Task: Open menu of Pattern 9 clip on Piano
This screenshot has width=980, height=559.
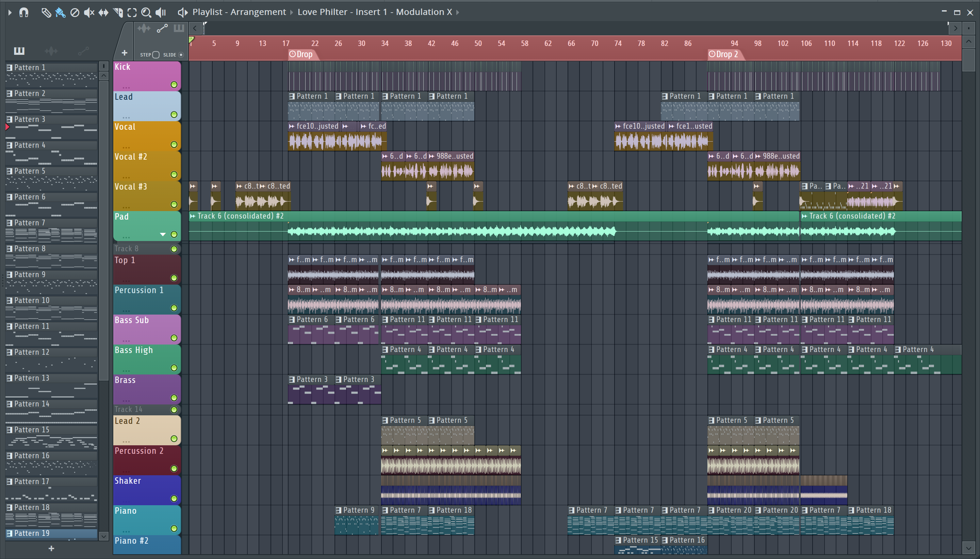Action: 339,510
